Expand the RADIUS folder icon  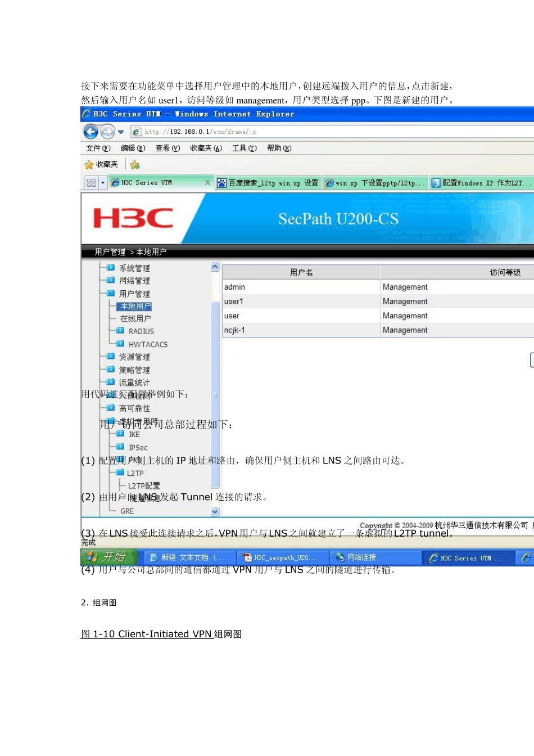[120, 331]
